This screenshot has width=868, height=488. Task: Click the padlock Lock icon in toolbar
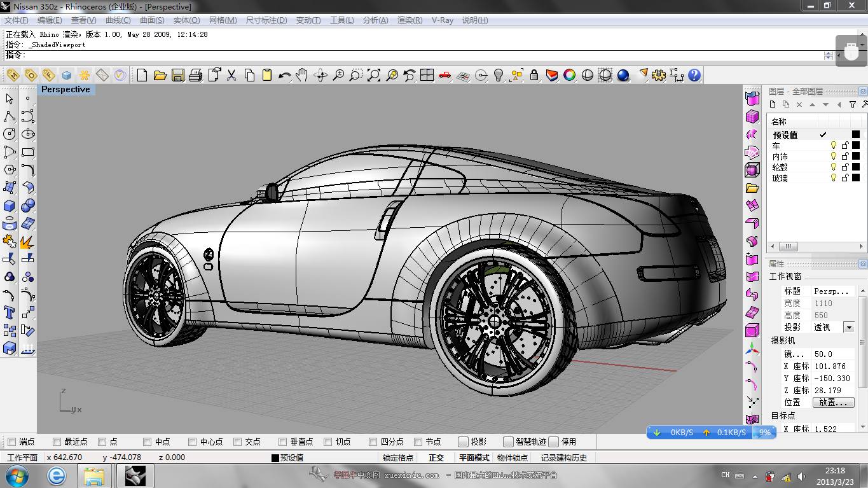[534, 75]
